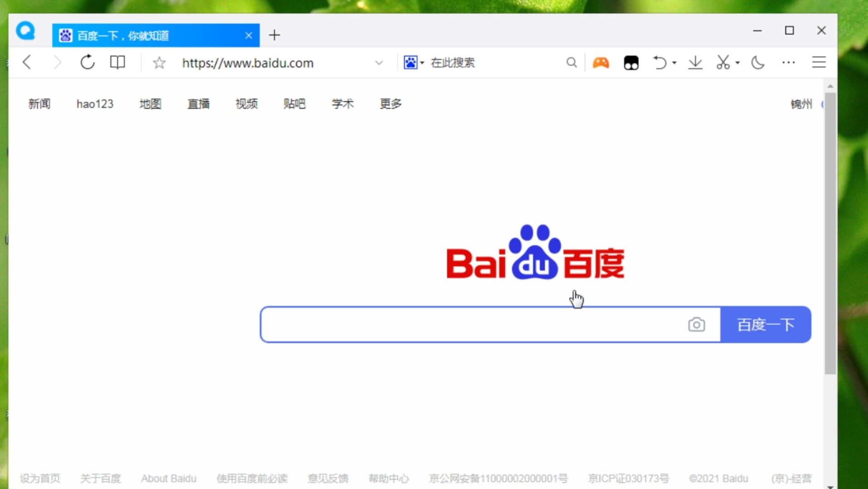The width and height of the screenshot is (868, 489).
Task: Open the 地图 link
Action: (x=150, y=104)
